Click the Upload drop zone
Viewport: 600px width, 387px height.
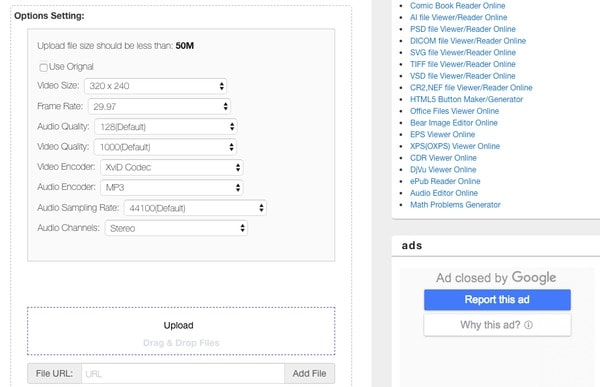pyautogui.click(x=181, y=331)
